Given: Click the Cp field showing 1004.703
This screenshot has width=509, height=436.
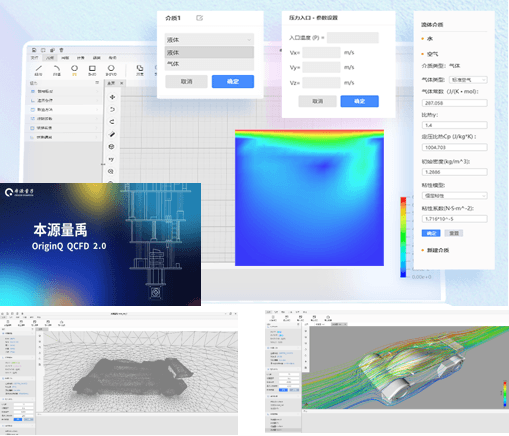Looking at the screenshot, I should click(x=454, y=147).
